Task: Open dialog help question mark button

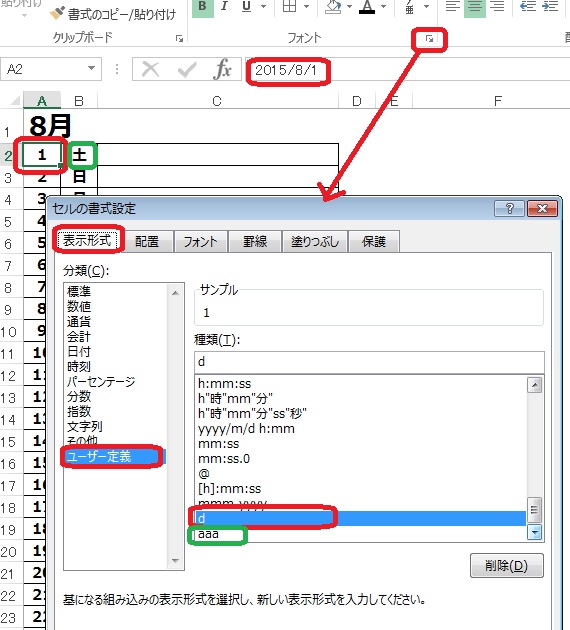Action: pyautogui.click(x=509, y=208)
